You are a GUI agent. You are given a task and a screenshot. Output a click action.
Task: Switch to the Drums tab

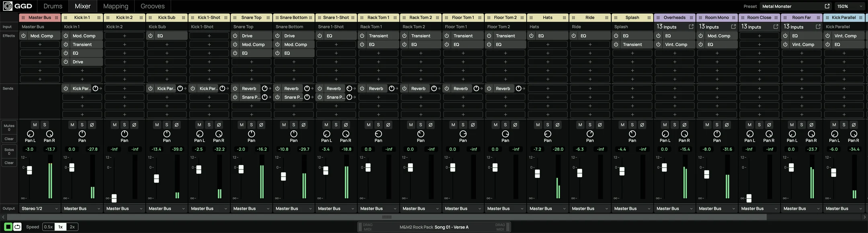53,6
